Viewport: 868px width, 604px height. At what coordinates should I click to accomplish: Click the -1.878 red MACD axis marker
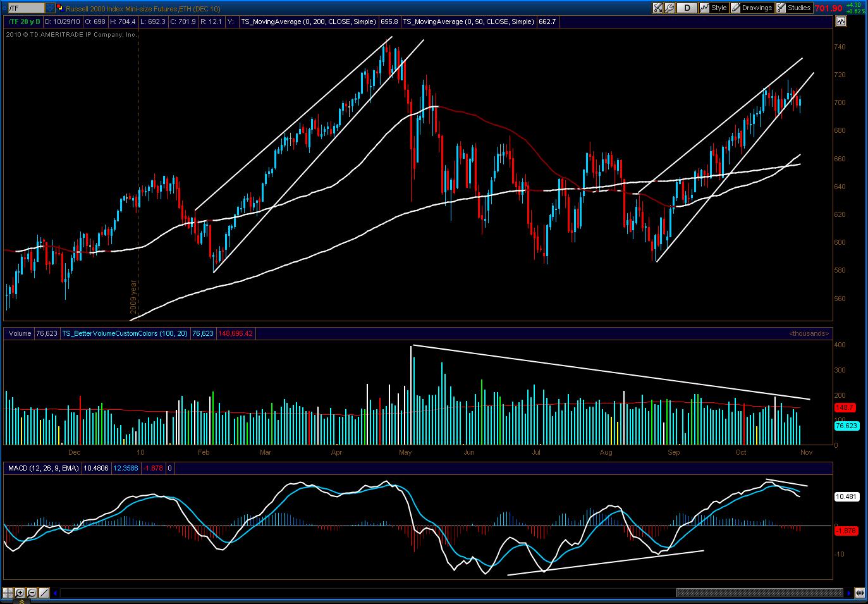tap(846, 531)
